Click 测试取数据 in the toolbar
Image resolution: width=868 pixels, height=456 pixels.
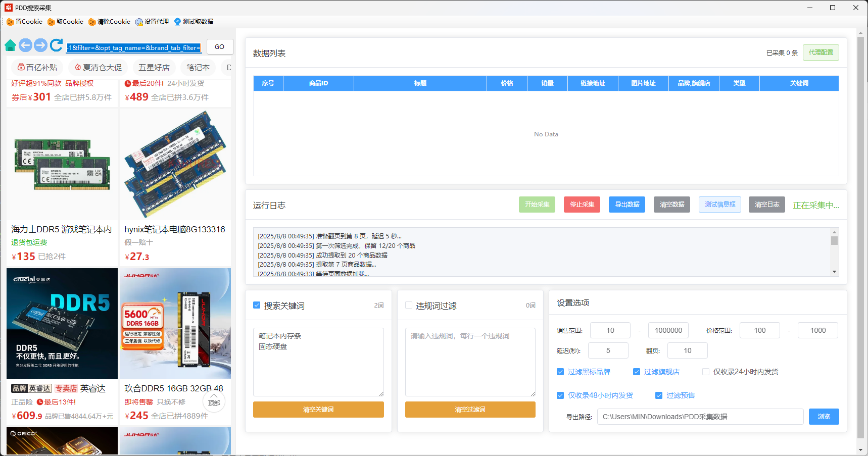pyautogui.click(x=194, y=22)
